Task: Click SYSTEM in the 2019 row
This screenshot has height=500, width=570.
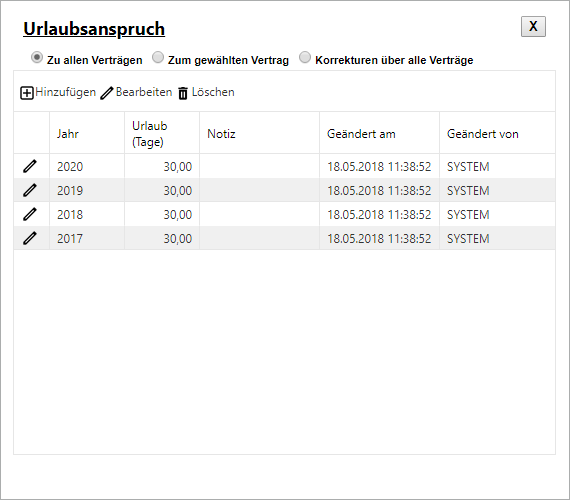Action: pos(468,191)
